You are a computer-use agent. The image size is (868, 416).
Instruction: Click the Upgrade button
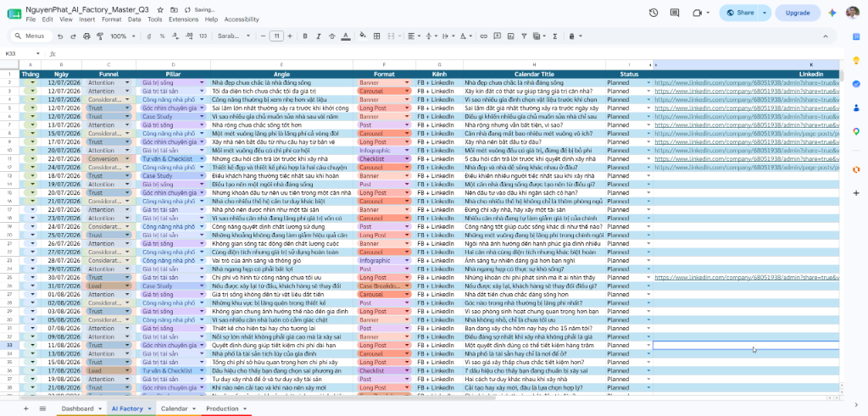(798, 13)
